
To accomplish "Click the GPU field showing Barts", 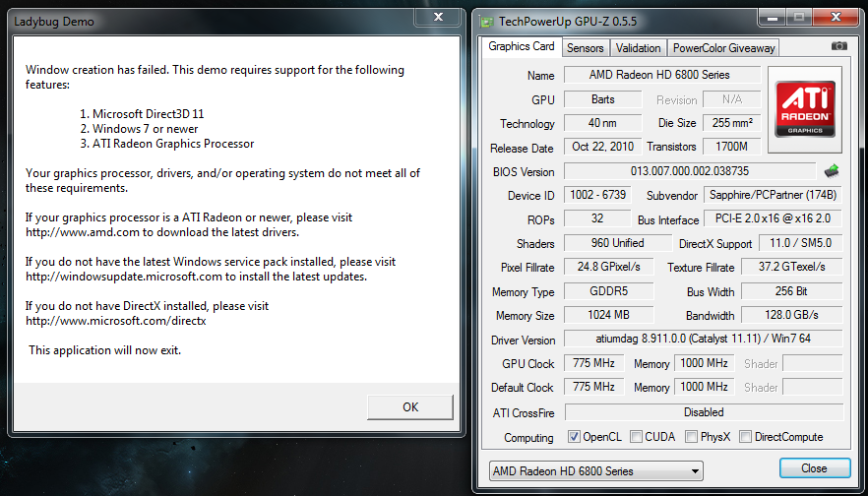I will 603,99.
